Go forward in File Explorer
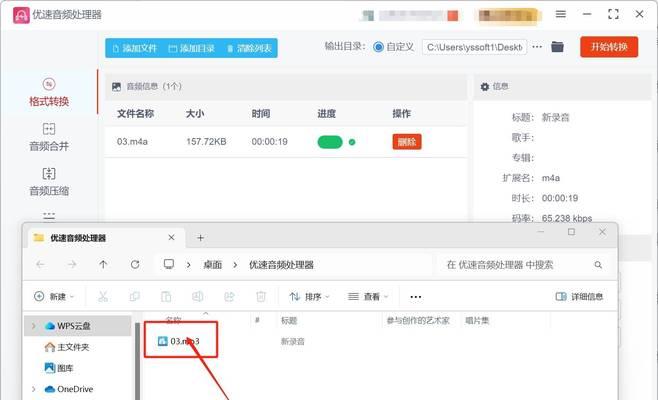Image resolution: width=658 pixels, height=400 pixels. 72,264
